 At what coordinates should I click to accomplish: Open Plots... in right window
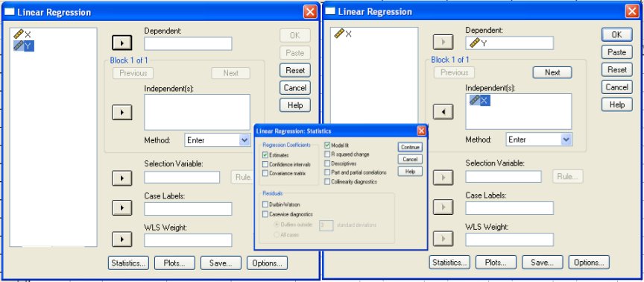[x=496, y=263]
